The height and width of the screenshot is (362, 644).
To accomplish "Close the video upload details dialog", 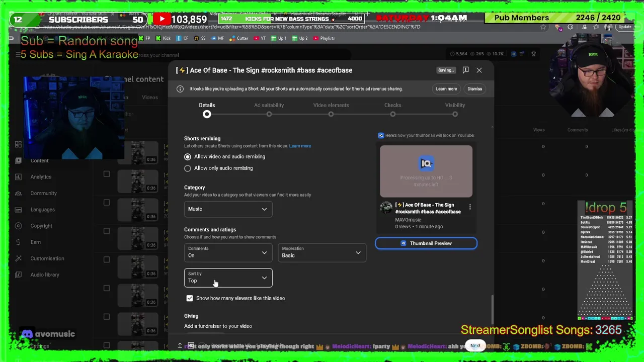I will coord(479,70).
